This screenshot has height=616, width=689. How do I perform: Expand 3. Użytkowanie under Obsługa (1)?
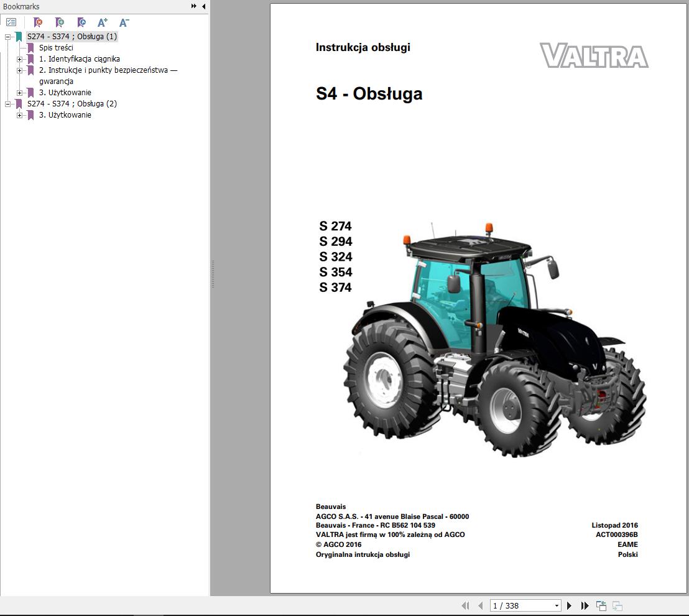tap(19, 93)
